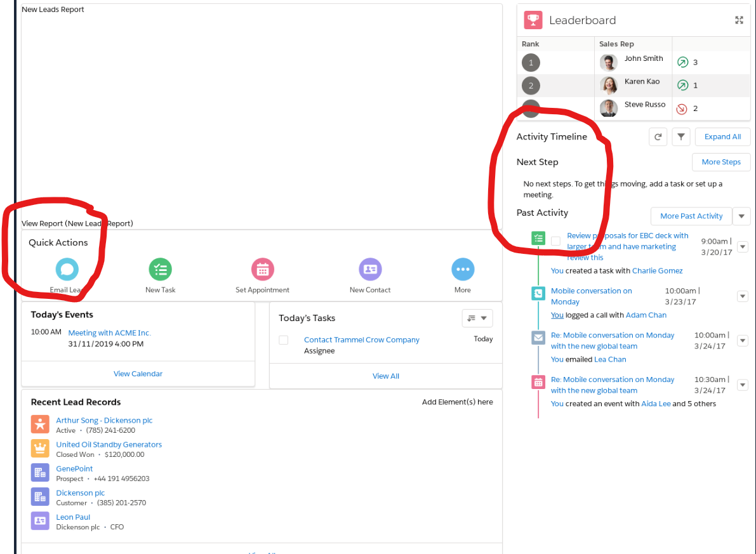Image resolution: width=756 pixels, height=554 pixels.
Task: Click the More Steps button
Action: (721, 162)
